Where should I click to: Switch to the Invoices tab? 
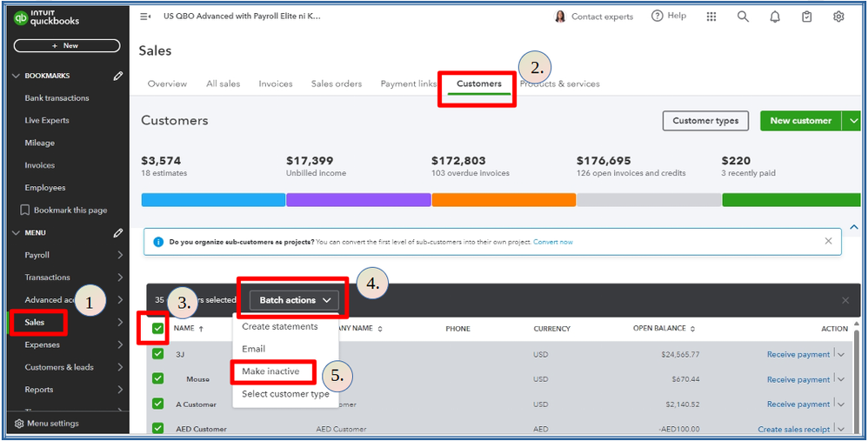coord(276,84)
